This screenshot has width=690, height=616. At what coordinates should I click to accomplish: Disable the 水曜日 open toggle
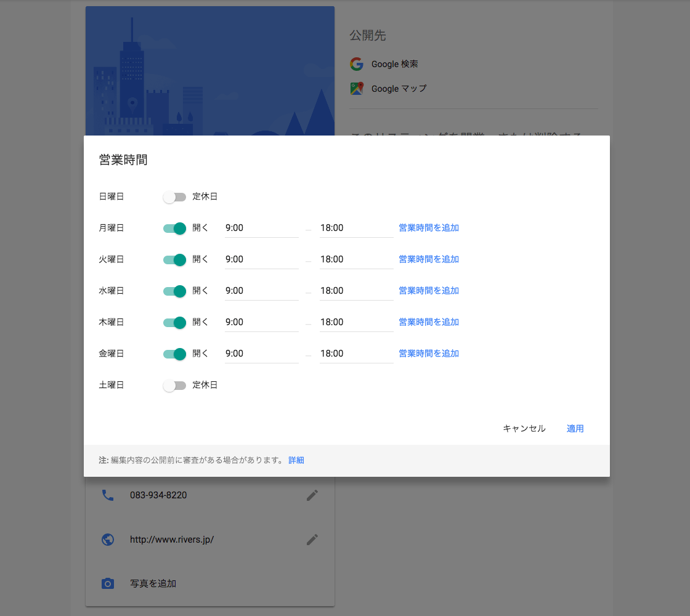point(174,291)
